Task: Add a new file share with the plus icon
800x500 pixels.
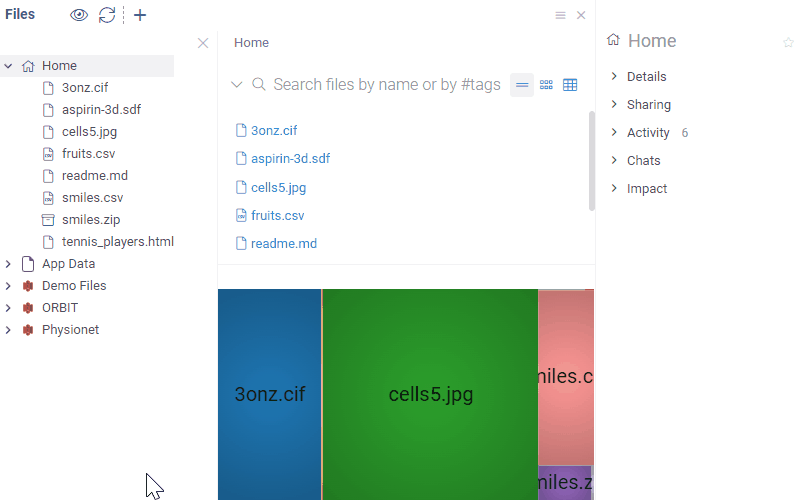Action: pyautogui.click(x=140, y=15)
